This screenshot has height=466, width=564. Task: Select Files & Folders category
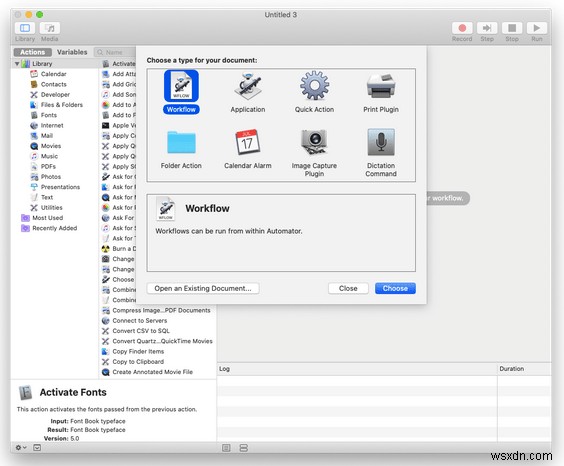(62, 105)
